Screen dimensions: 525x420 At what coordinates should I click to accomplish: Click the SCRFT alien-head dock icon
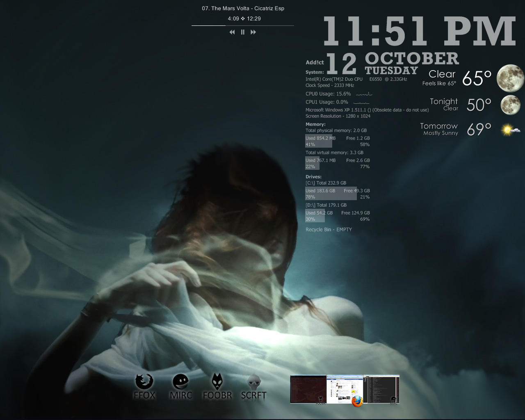pos(254,386)
